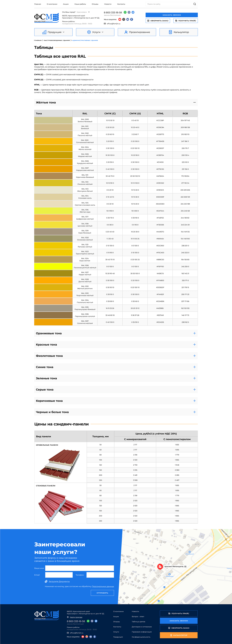The height and width of the screenshot is (644, 232).
Task: Open the orange Калькулятор button in the footer
Action: click(x=178, y=635)
